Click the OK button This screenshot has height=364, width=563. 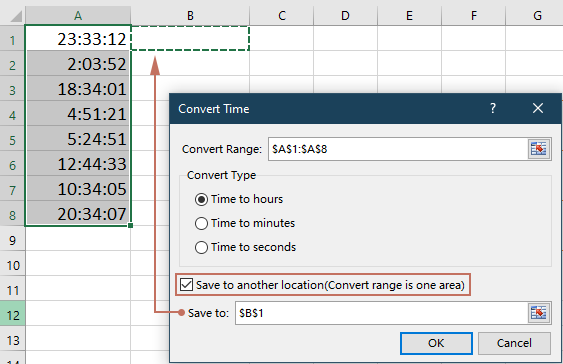tap(436, 343)
